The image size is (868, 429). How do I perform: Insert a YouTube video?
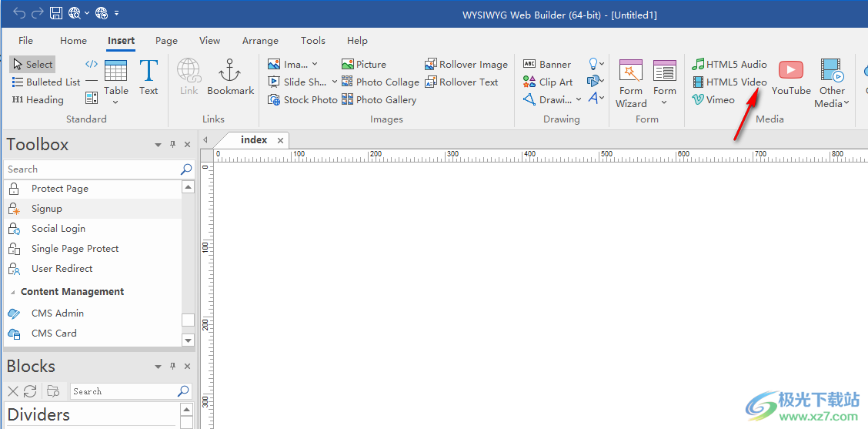point(792,77)
